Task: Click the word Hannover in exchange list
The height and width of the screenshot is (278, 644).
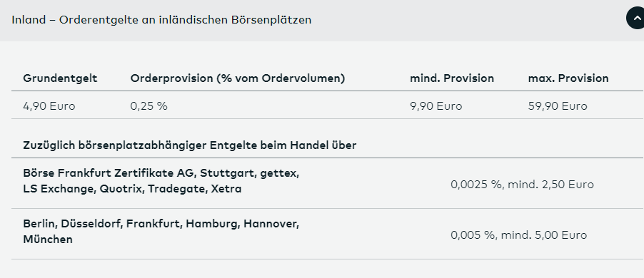Action: pyautogui.click(x=271, y=224)
